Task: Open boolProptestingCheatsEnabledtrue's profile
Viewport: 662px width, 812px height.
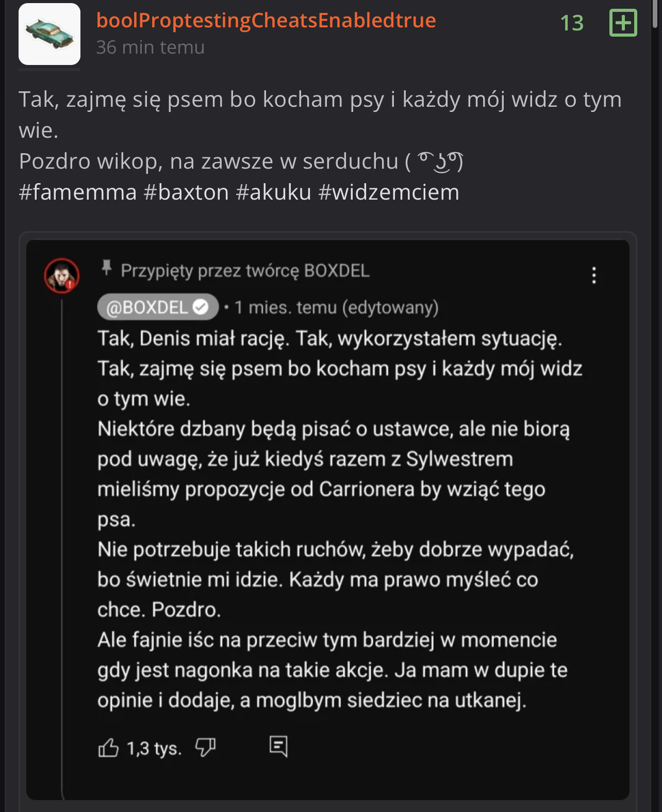Action: [266, 21]
